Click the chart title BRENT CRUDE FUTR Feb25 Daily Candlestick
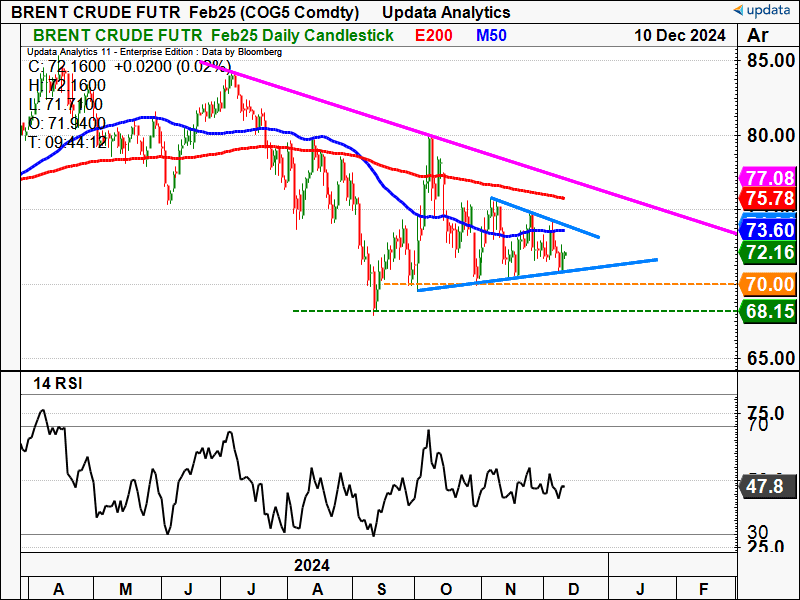Viewport: 800px width, 600px height. click(x=213, y=35)
